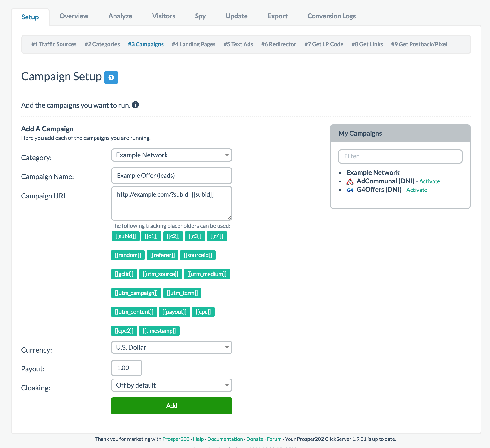The image size is (490, 448).
Task: Insert the [[subid]] placeholder tag
Action: [x=125, y=236]
